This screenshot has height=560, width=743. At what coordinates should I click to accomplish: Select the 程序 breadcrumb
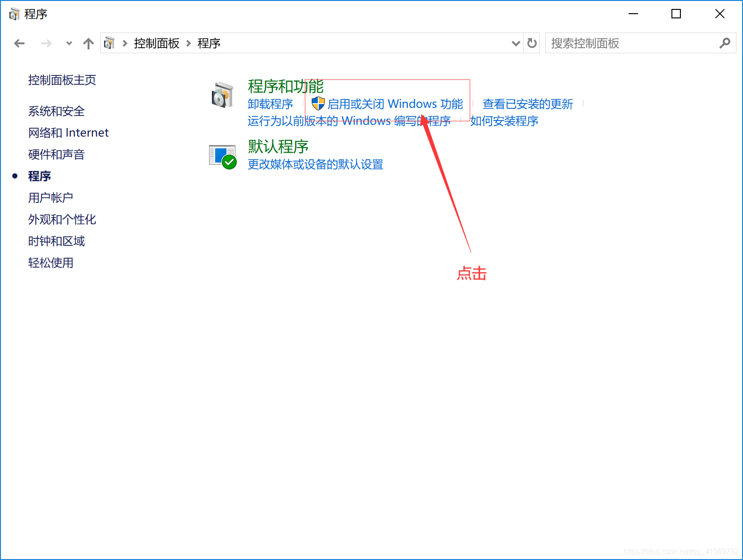pyautogui.click(x=209, y=43)
